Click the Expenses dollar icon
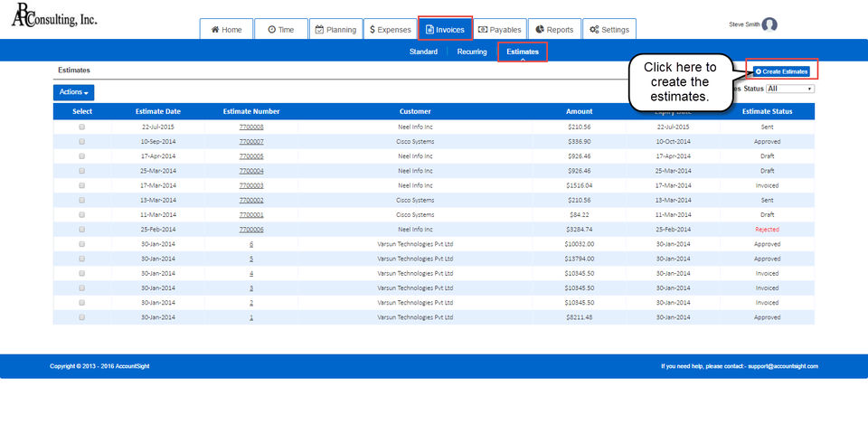This screenshot has width=868, height=443. (x=373, y=30)
